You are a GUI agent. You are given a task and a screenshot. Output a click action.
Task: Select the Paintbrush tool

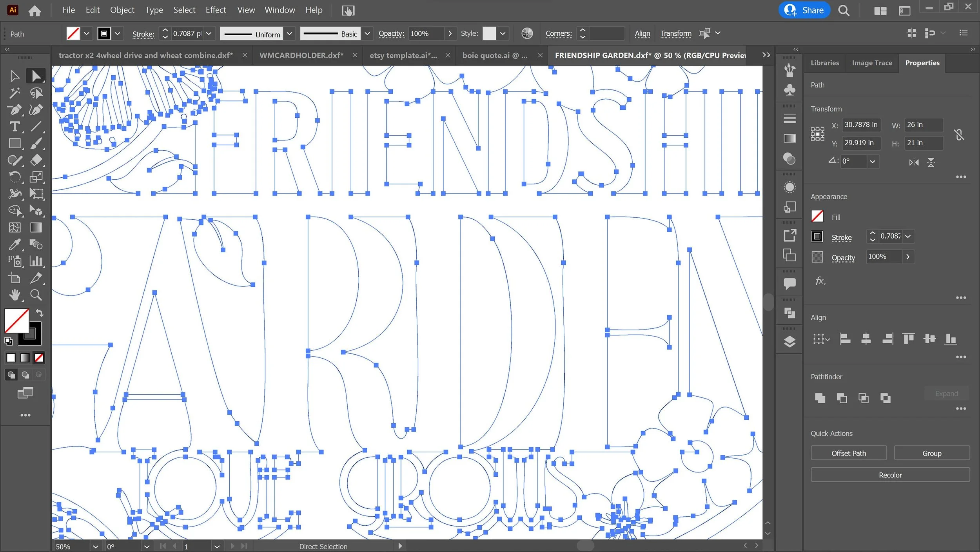tap(36, 144)
